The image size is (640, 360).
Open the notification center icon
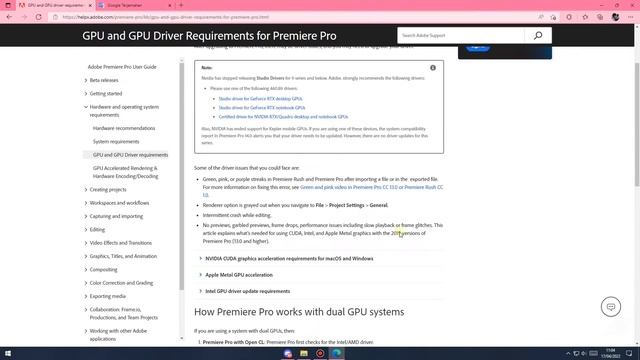coord(629,353)
